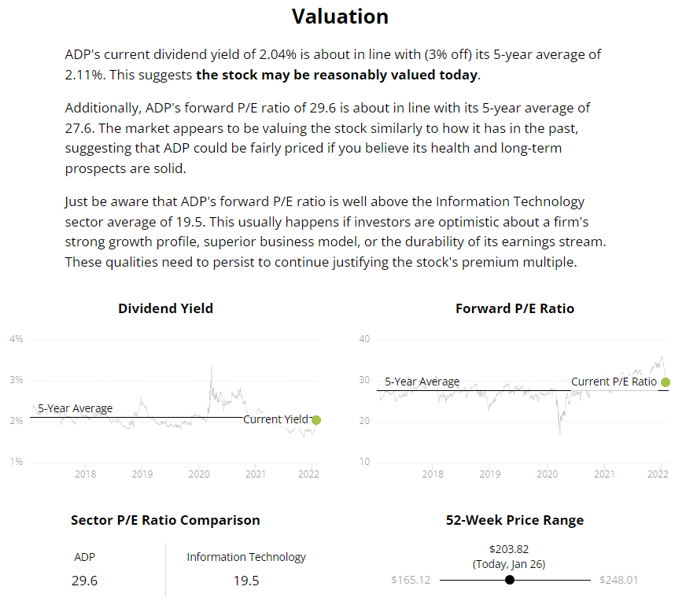686x616 pixels.
Task: Click the 2019 axis label on dividend chart
Action: coord(142,474)
